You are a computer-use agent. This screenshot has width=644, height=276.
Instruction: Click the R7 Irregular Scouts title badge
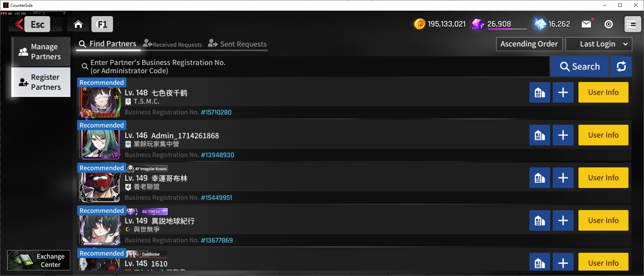(x=147, y=169)
